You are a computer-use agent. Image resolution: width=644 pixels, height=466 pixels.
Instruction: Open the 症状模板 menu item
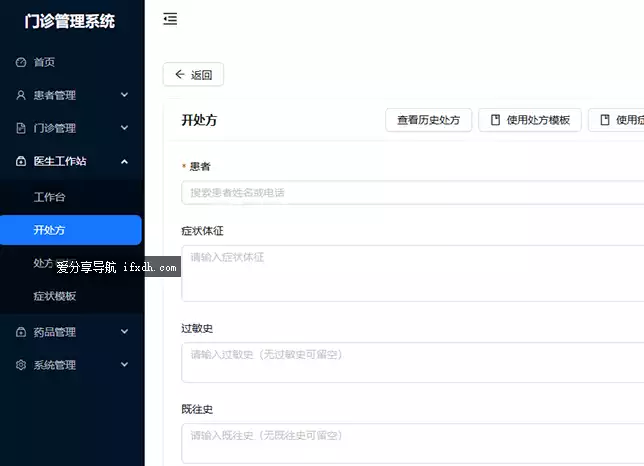[72, 296]
